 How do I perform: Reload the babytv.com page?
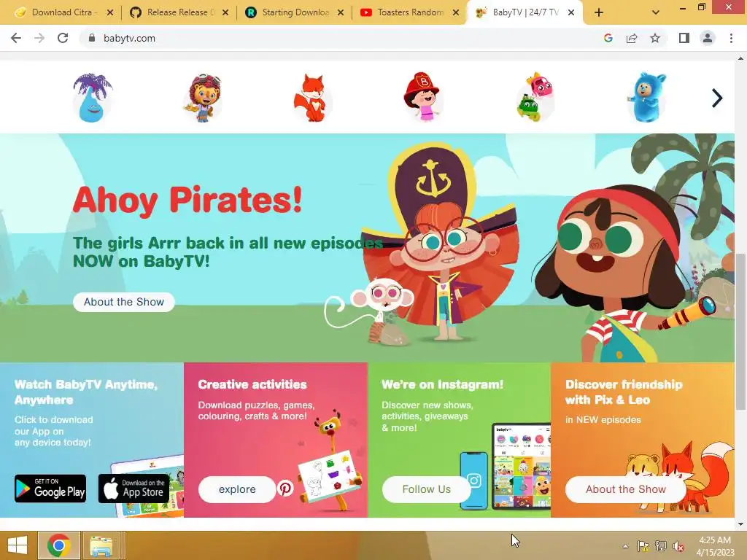click(x=63, y=38)
